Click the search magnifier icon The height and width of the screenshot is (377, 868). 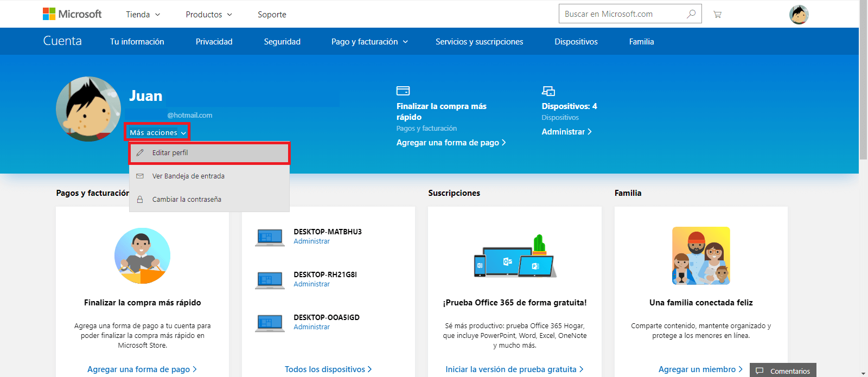(691, 14)
